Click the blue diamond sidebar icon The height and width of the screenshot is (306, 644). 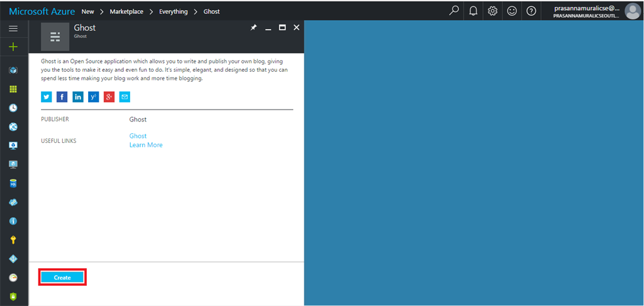click(x=13, y=259)
